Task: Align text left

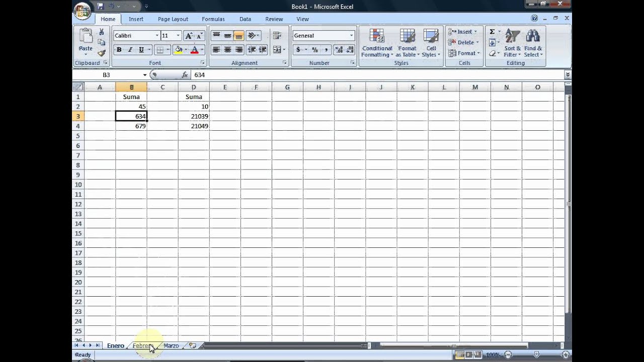Action: click(x=216, y=50)
